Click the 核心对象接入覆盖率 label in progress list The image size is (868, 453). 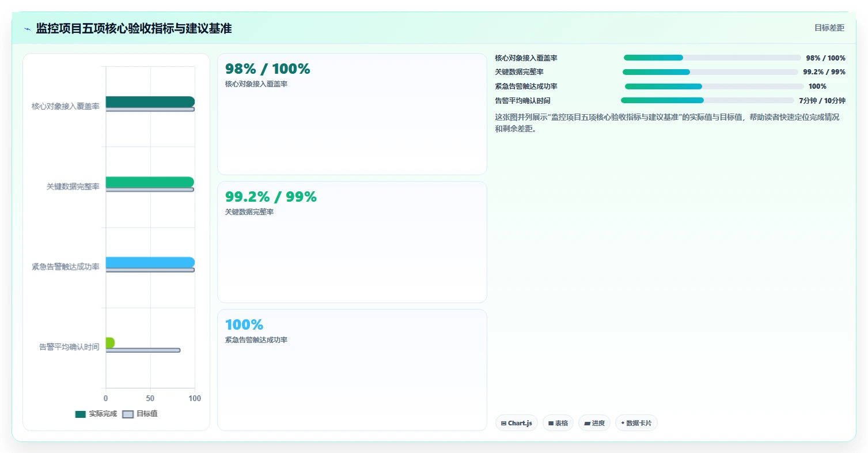click(x=526, y=58)
